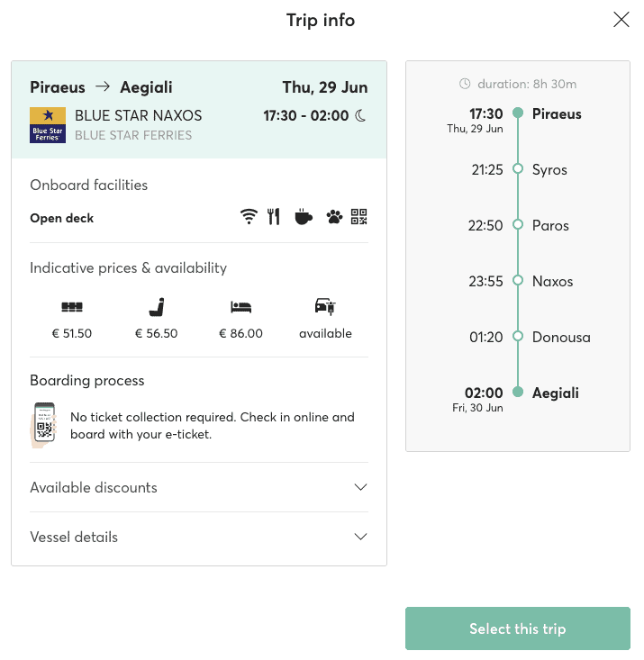Viewport: 644px width, 660px height.
Task: Click the deck seat icon above €51.50
Action: 72,307
